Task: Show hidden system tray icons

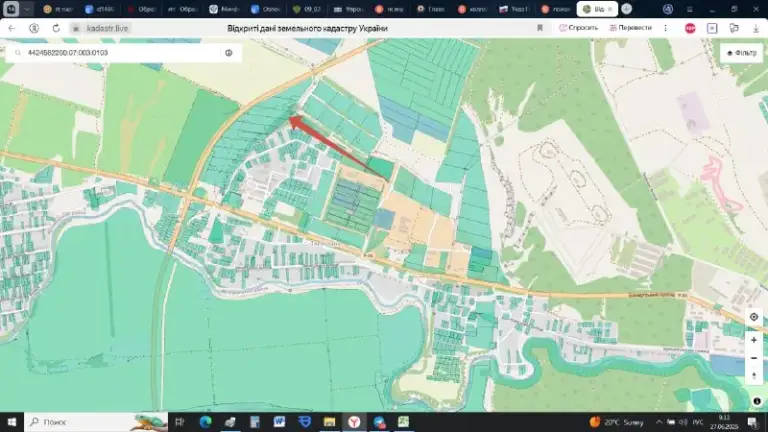Action: click(659, 422)
